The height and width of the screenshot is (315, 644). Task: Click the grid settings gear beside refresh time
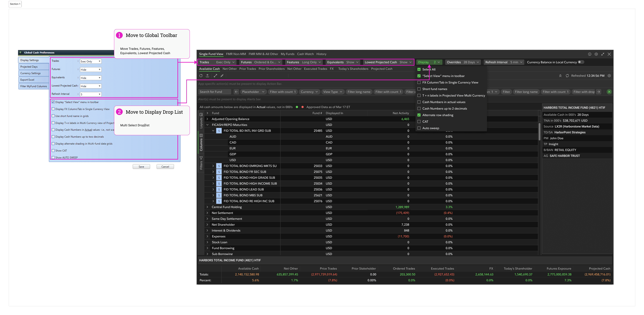609,76
